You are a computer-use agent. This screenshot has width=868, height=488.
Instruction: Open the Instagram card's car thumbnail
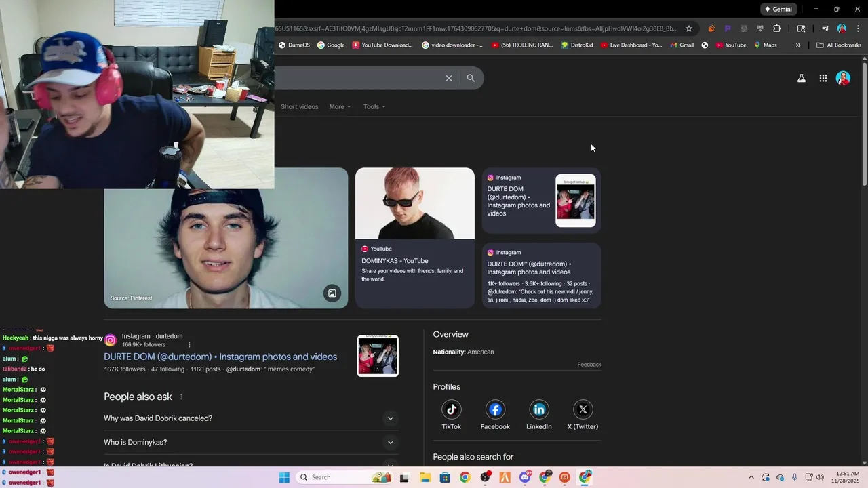tap(576, 201)
